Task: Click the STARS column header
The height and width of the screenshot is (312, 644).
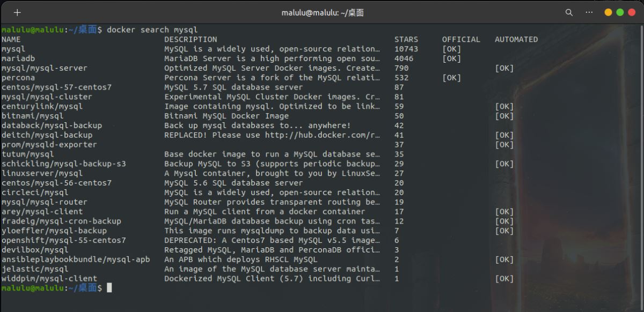Action: (x=405, y=39)
